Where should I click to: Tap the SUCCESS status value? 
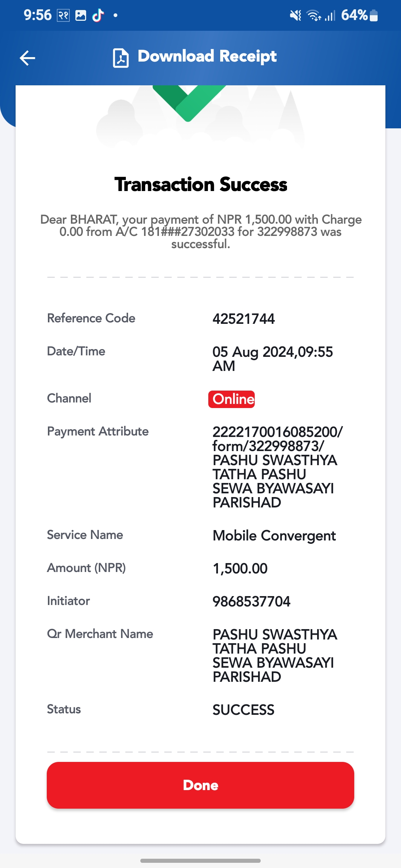coord(243,710)
